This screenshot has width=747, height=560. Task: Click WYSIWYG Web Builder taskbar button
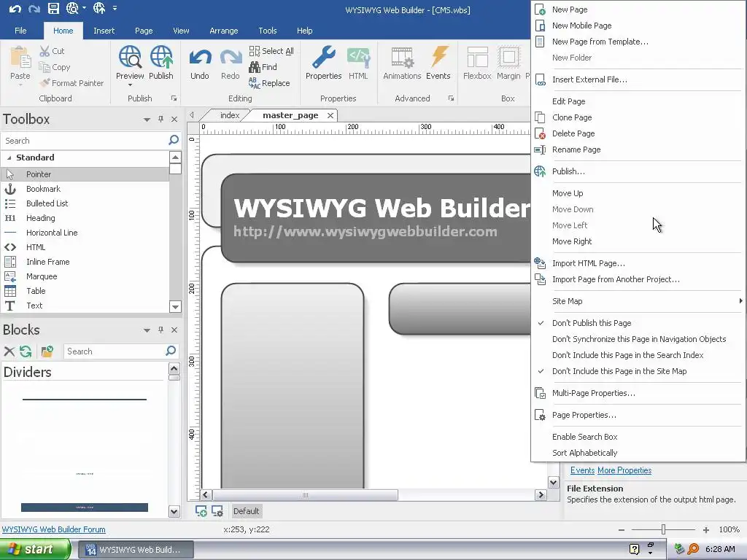[x=135, y=550]
